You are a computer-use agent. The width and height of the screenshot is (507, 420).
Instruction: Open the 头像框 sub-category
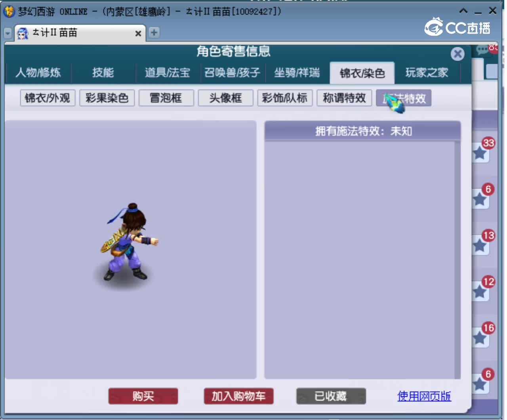click(225, 98)
